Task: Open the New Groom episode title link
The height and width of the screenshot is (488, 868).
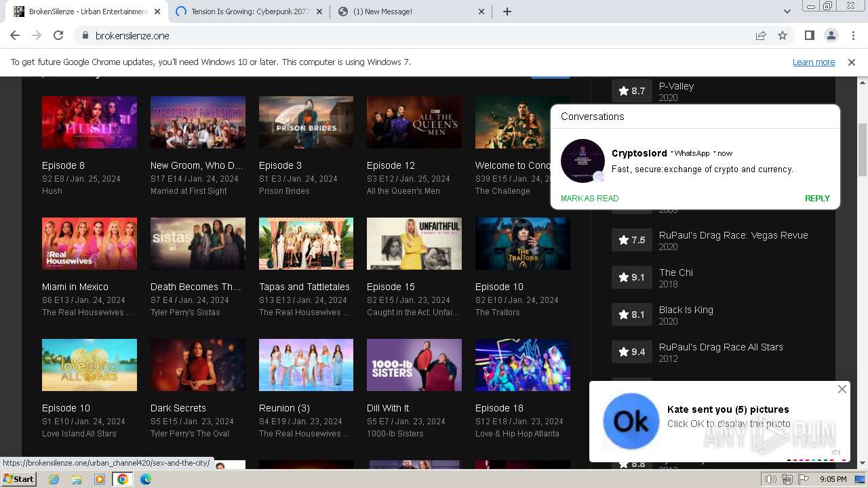Action: pyautogui.click(x=197, y=165)
